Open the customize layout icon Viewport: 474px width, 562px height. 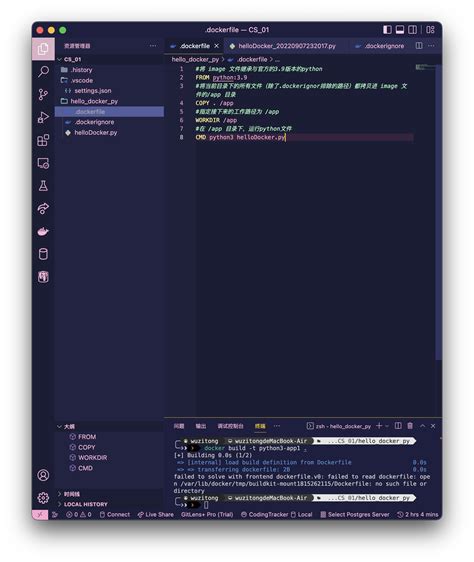(x=430, y=30)
